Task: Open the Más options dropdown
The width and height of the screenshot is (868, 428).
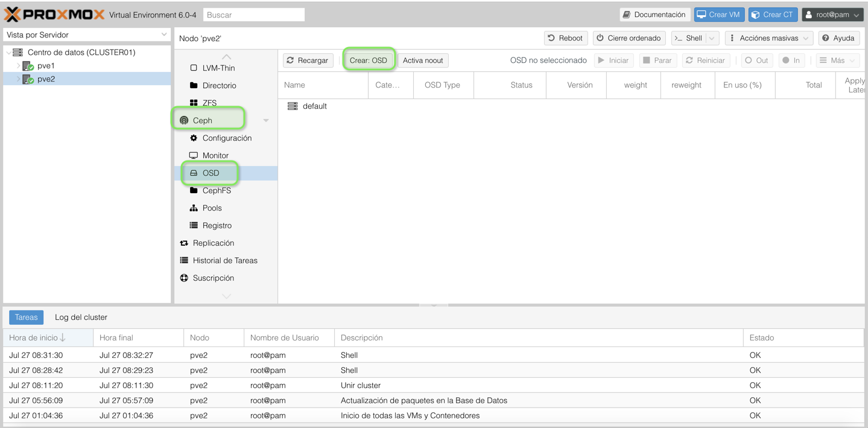Action: click(x=837, y=60)
